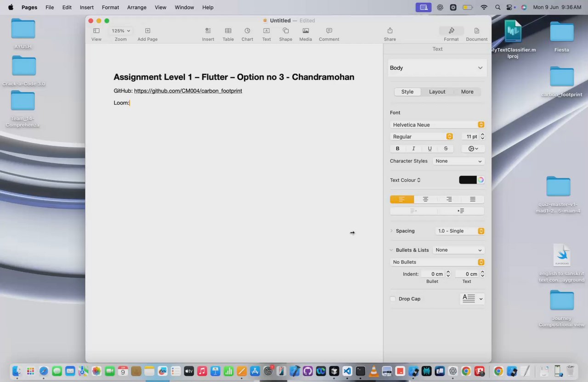Screen dimensions: 588x382
Task: Click the Add Page toolbar icon
Action: click(147, 31)
